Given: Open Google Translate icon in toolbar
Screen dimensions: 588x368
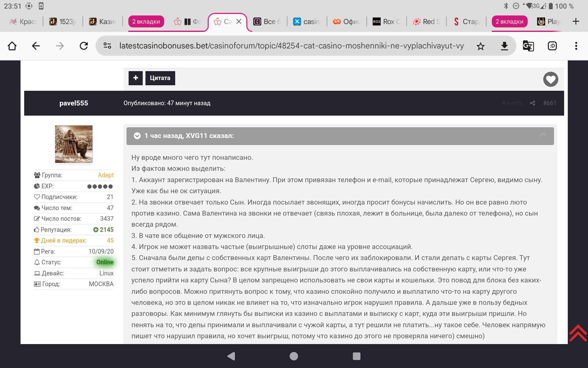Looking at the screenshot, I should 528,46.
